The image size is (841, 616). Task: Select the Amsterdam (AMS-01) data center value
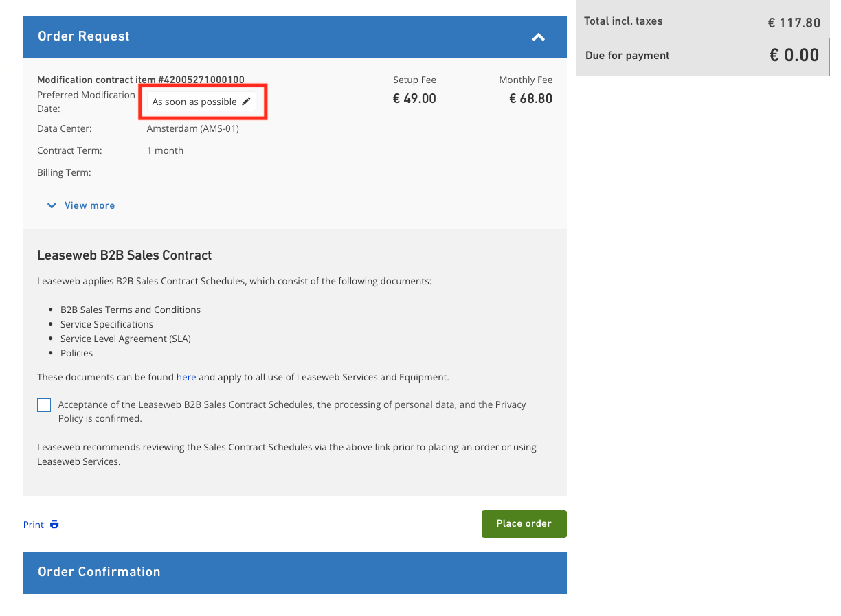tap(193, 128)
